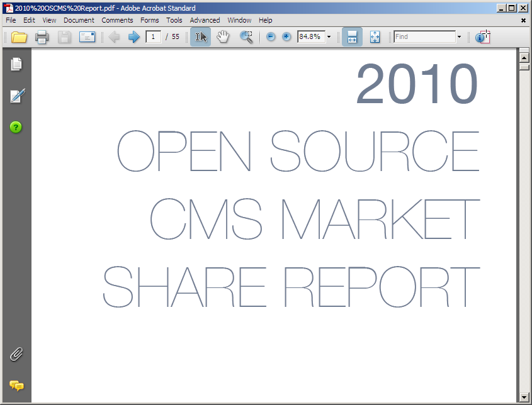This screenshot has width=532, height=405.
Task: Expand the zoom percentage dropdown
Action: pos(329,37)
